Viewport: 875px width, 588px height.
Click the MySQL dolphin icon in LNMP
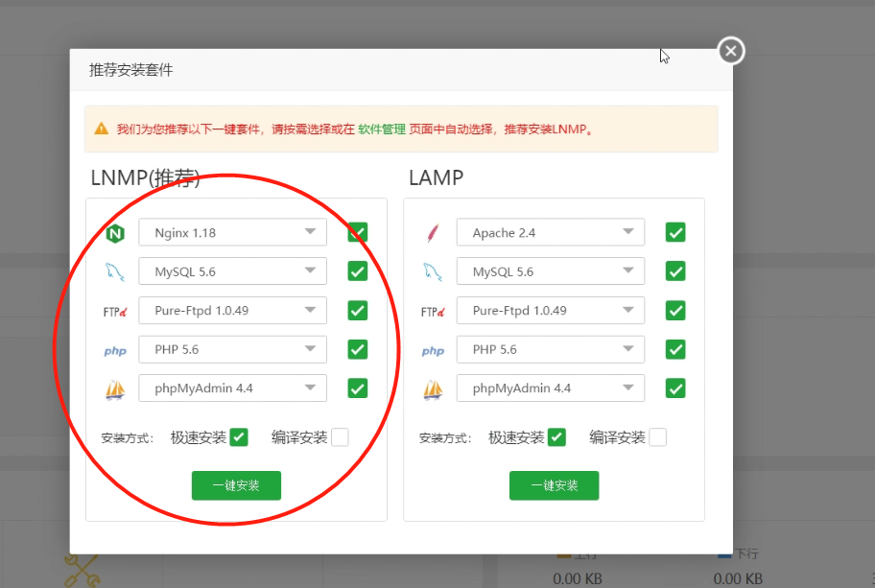point(115,272)
